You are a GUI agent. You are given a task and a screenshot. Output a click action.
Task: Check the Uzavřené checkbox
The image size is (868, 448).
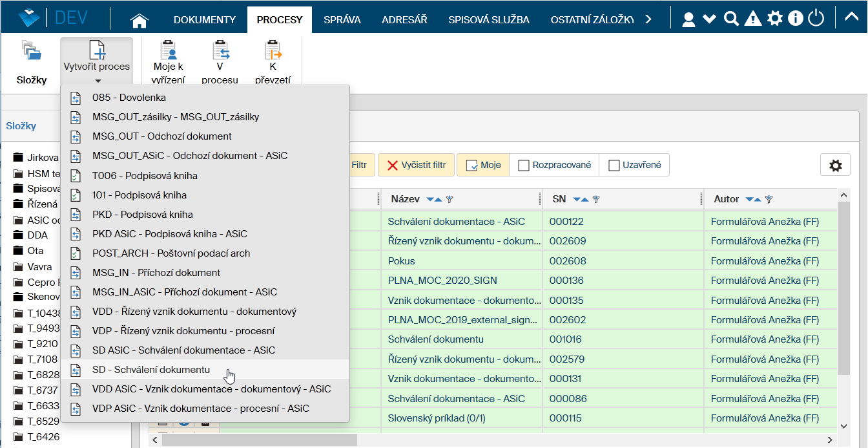point(614,165)
